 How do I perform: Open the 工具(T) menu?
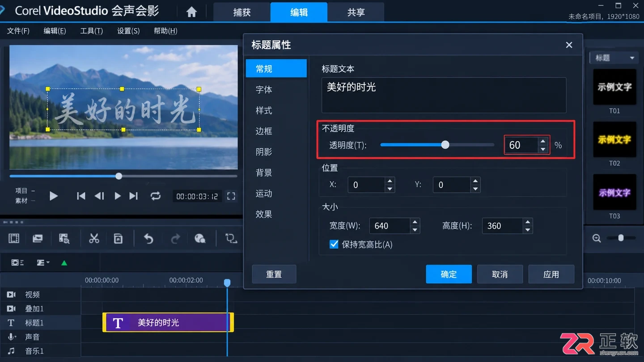click(91, 31)
